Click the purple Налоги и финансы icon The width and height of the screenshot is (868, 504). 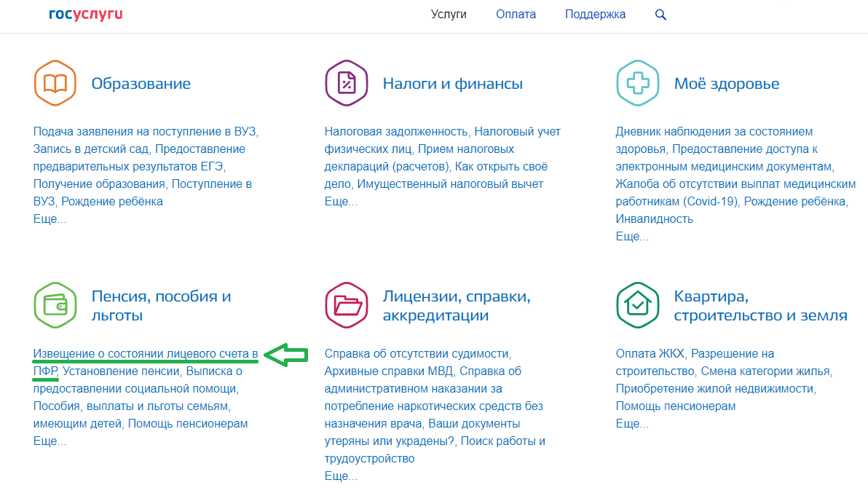coord(347,83)
